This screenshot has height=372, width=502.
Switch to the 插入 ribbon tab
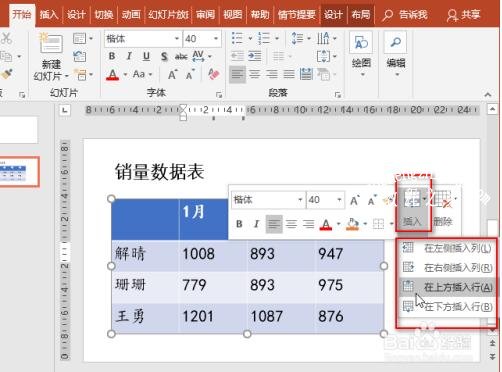[x=48, y=15]
